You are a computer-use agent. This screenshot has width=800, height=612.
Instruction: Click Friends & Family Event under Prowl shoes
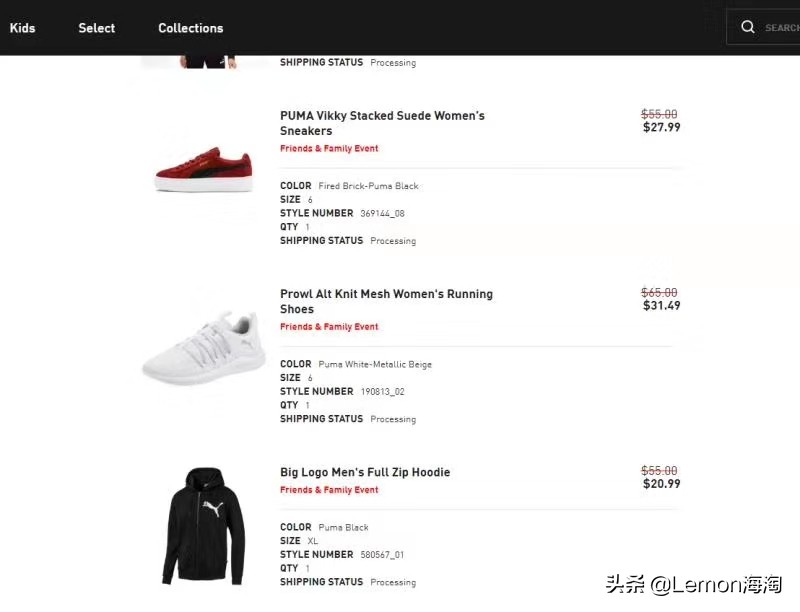click(x=329, y=327)
